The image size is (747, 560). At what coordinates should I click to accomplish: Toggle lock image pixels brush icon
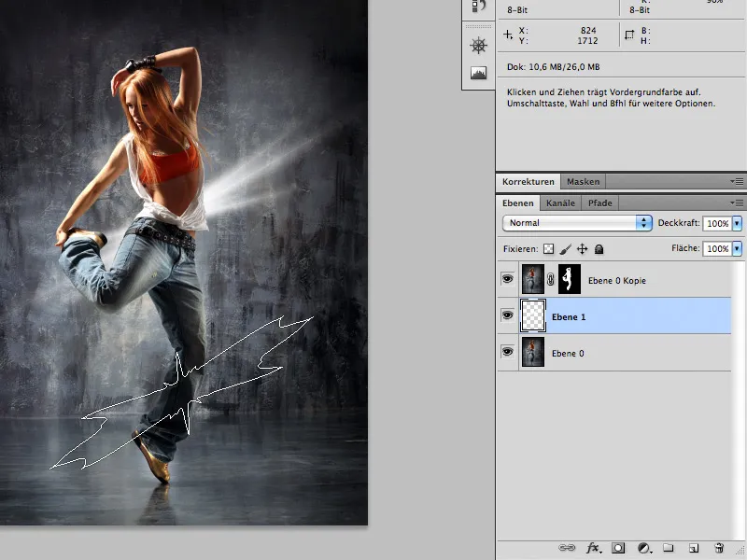click(x=566, y=249)
